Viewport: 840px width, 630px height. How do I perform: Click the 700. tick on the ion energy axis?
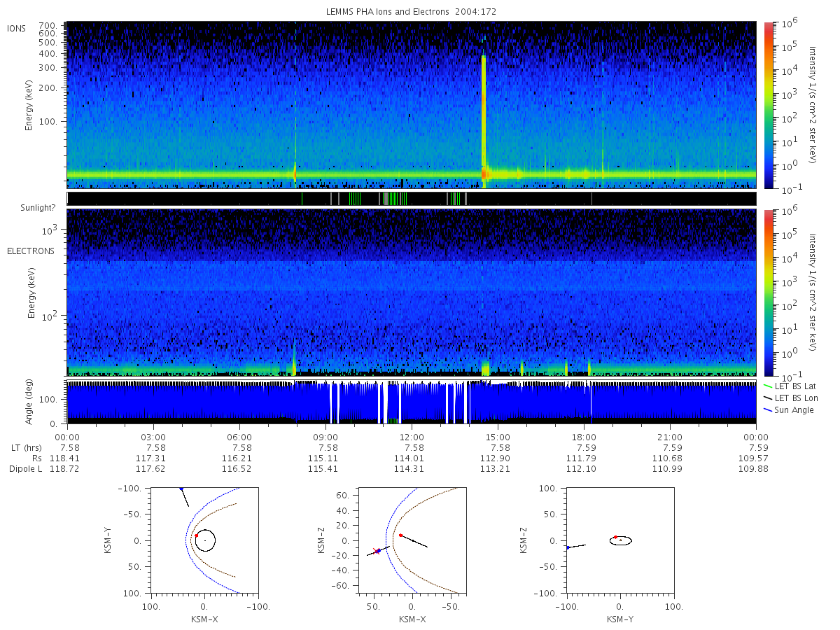(48, 24)
